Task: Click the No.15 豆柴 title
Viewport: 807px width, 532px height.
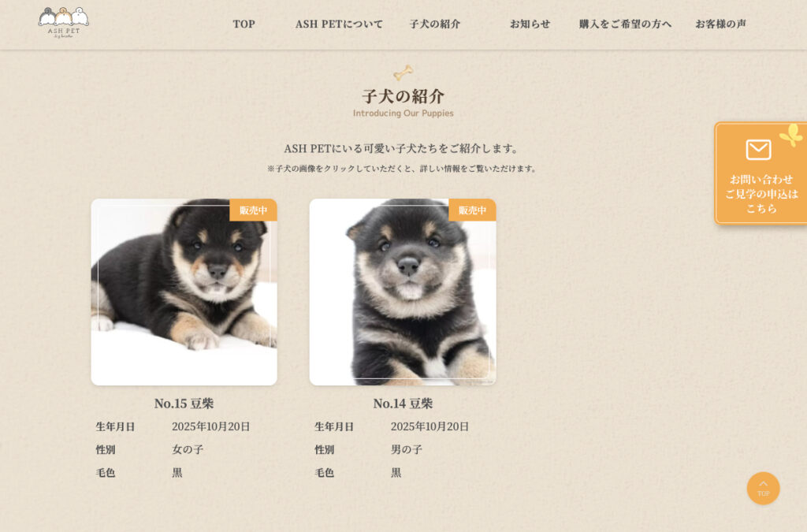Action: tap(184, 404)
